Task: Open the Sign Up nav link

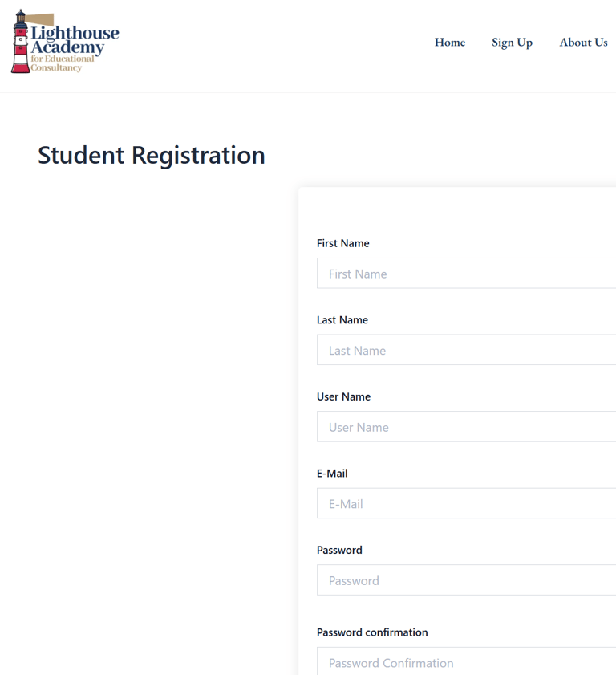Action: click(512, 43)
